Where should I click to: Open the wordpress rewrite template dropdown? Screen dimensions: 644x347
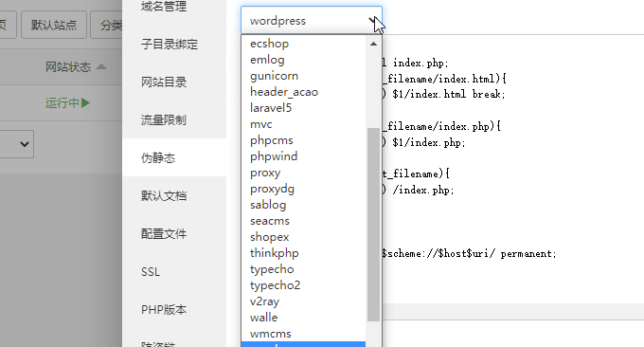pyautogui.click(x=312, y=20)
